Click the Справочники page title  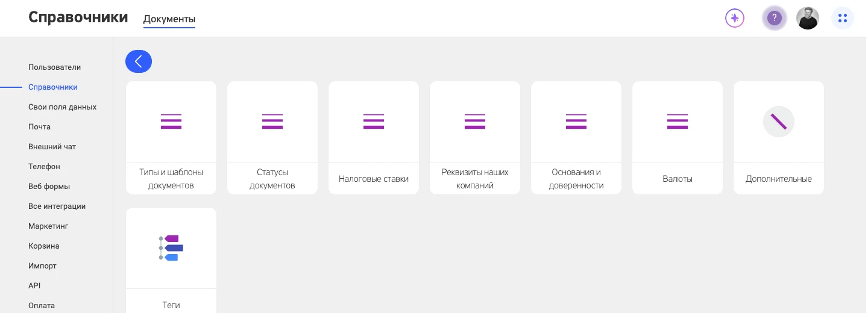click(x=78, y=17)
